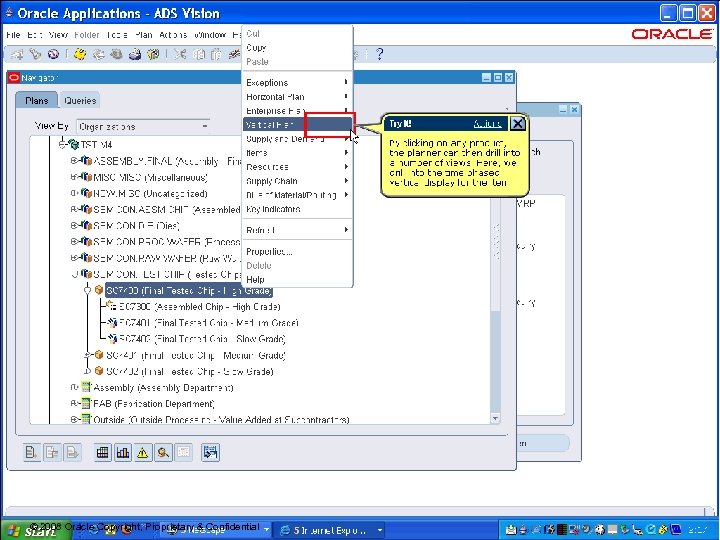Open Horizontal Plan submenu
This screenshot has height=540, width=720.
(297, 97)
